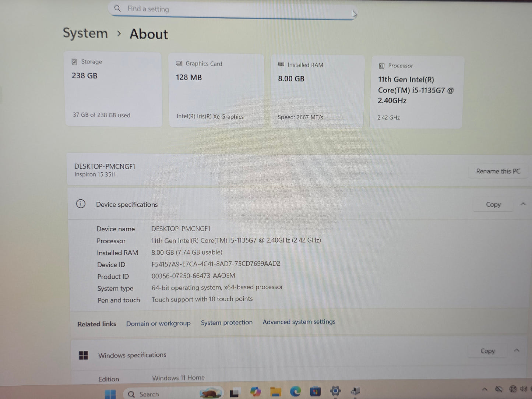Click the Touch support with 10 touch points text
This screenshot has width=532, height=399.
coord(202,299)
